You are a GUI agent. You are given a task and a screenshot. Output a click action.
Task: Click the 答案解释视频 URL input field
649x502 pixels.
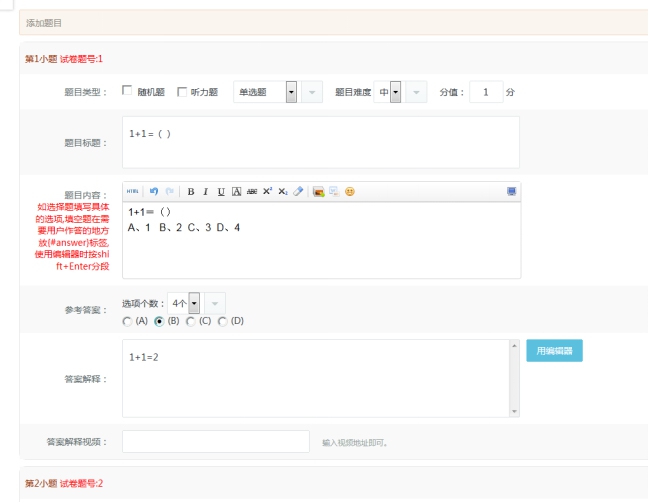coord(216,441)
